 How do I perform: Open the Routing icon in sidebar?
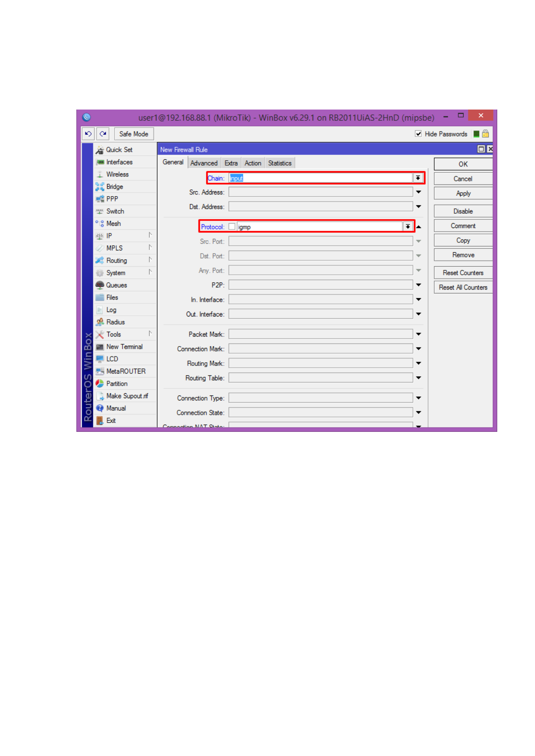pos(100,260)
